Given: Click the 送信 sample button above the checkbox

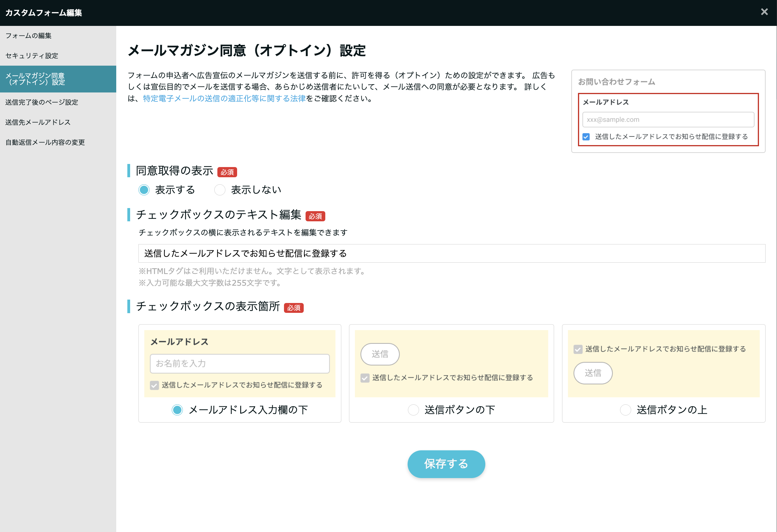Looking at the screenshot, I should click(x=380, y=354).
